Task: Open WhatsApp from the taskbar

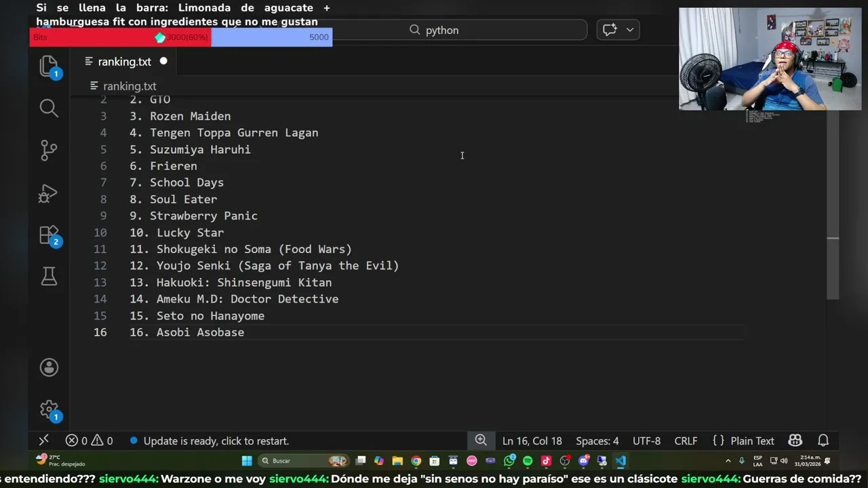Action: point(509,461)
